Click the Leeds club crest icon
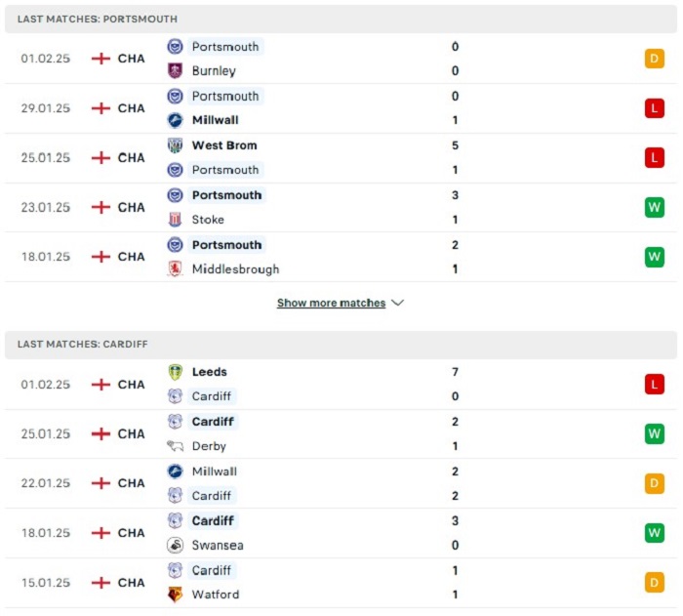The image size is (683, 616). 175,372
